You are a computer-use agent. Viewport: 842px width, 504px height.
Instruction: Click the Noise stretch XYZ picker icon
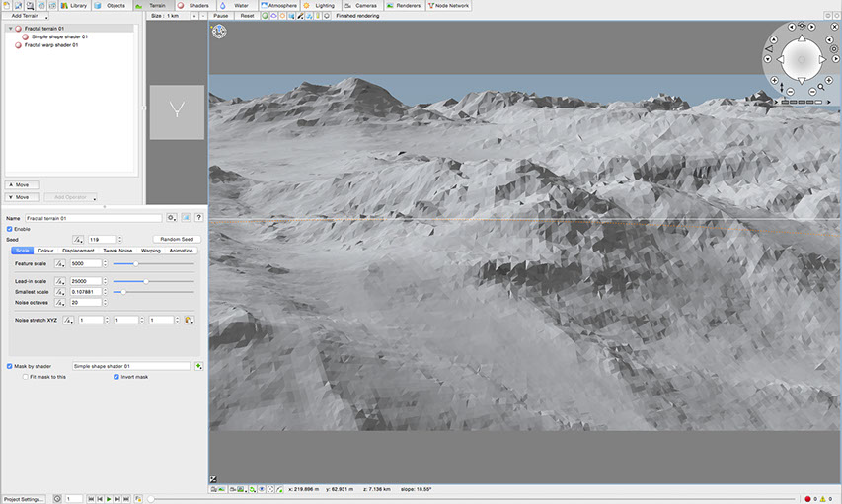pos(188,320)
